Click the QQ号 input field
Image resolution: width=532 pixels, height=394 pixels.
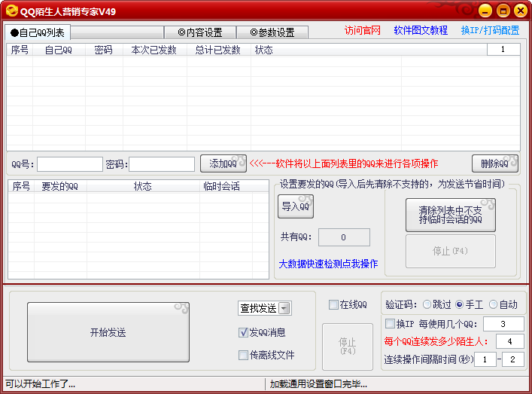70,164
